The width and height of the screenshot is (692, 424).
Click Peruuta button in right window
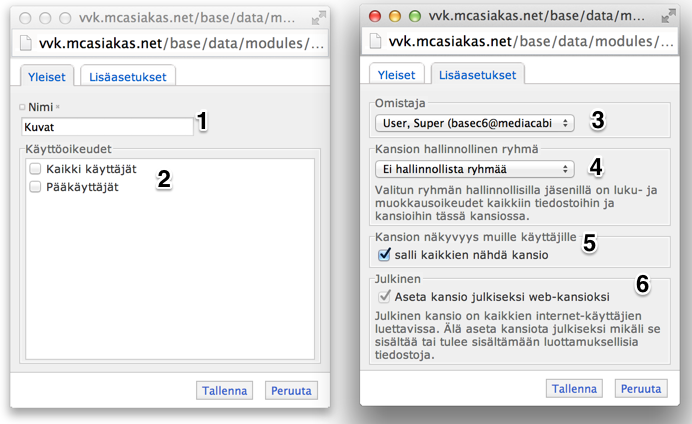(641, 389)
